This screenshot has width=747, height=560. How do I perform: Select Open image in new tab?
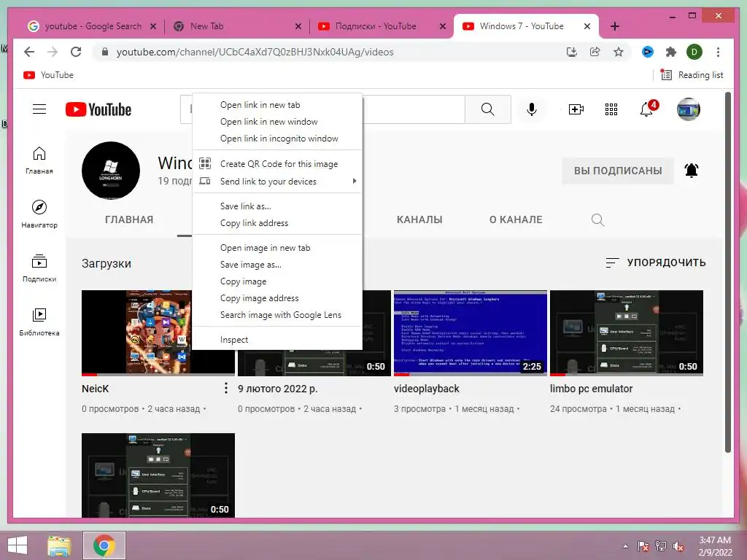pyautogui.click(x=277, y=248)
